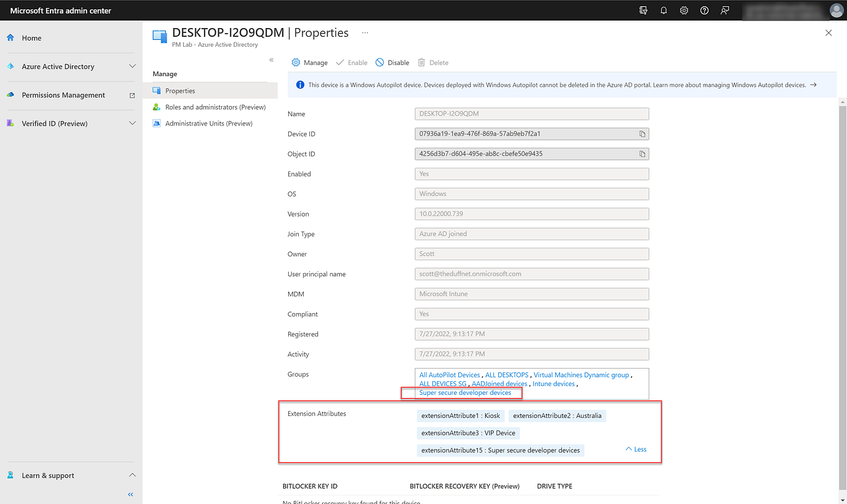The width and height of the screenshot is (847, 504).
Task: Collapse the Manage pane with the double chevron
Action: [x=271, y=59]
